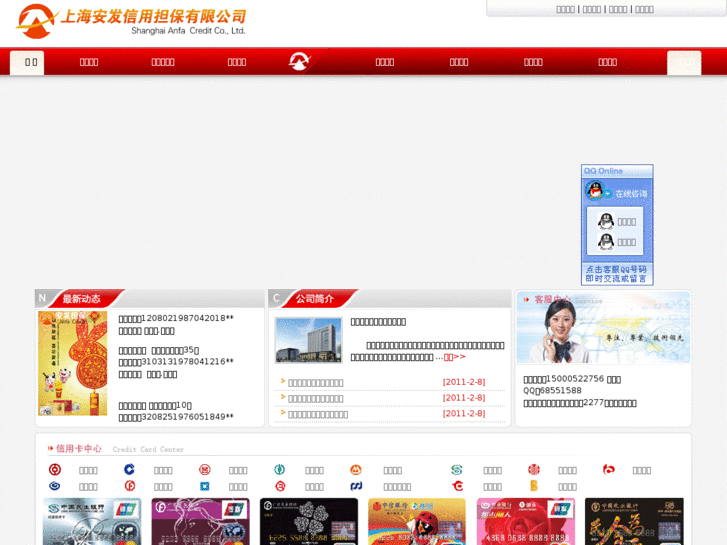Image resolution: width=727 pixels, height=545 pixels.
Task: Select the red Bank of Beijing icon in the top row
Action: tap(608, 470)
